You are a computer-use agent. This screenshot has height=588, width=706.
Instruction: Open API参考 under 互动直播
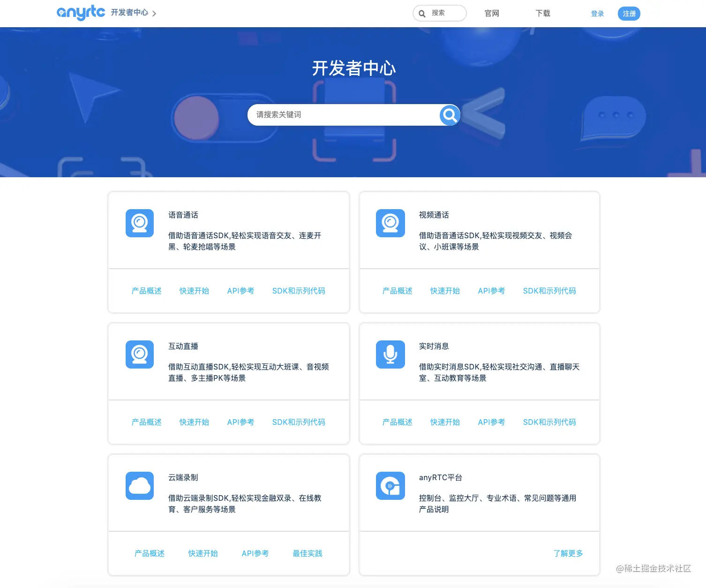pos(240,422)
